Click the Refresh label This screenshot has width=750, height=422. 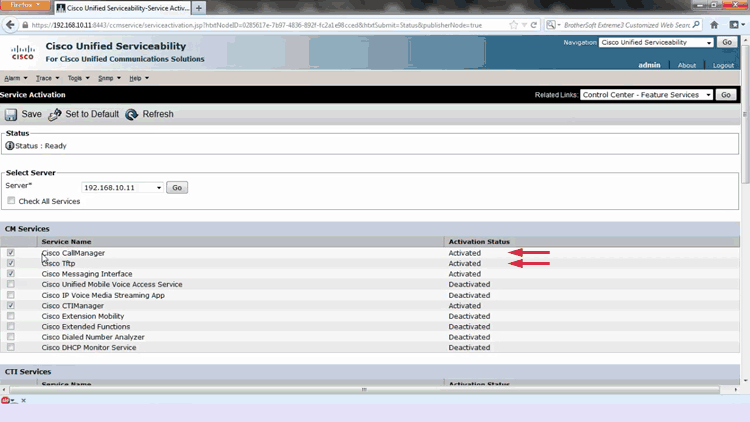coord(158,114)
